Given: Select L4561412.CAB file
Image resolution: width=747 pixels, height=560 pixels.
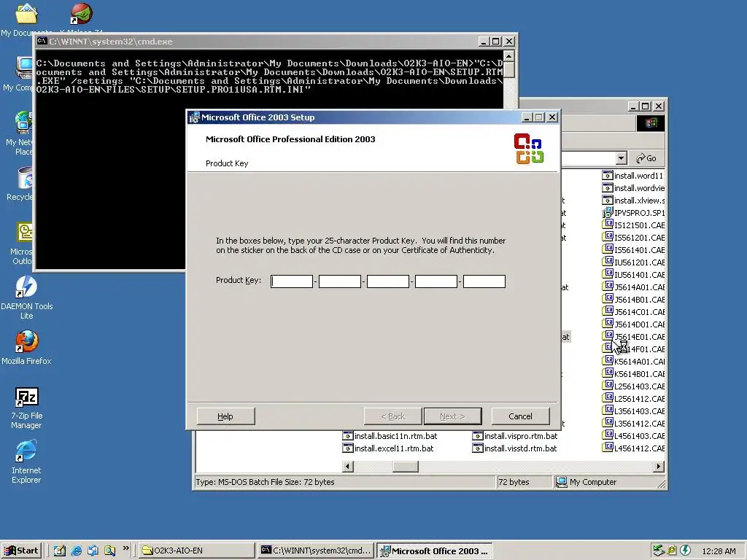Looking at the screenshot, I should [633, 448].
